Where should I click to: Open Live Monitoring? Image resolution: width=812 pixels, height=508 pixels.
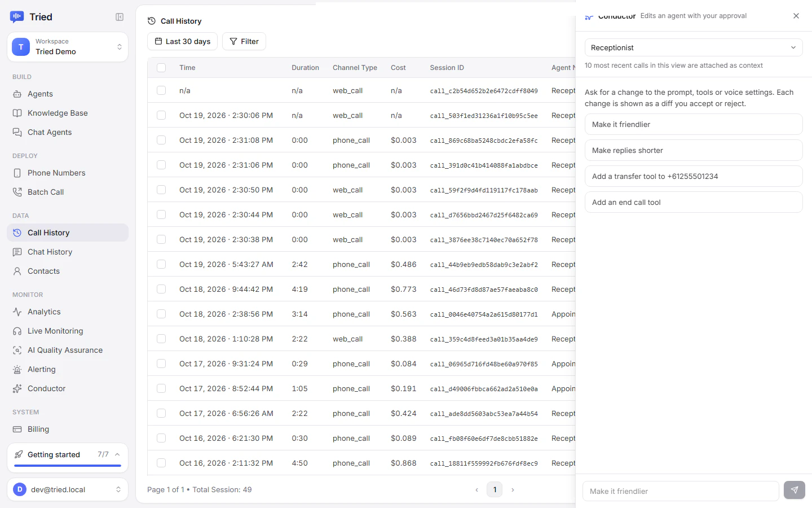click(68, 331)
